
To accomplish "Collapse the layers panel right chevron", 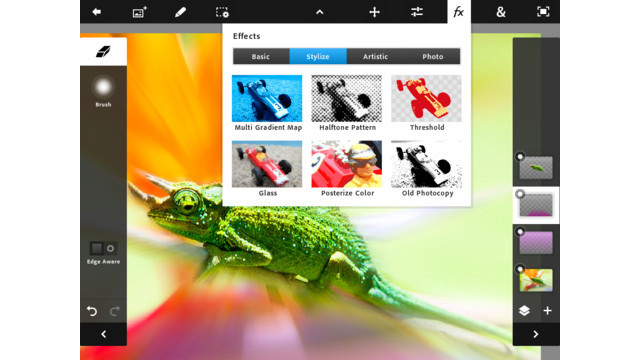I will click(536, 334).
